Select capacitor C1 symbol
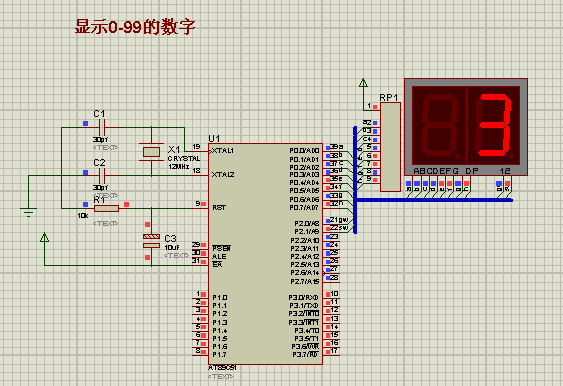Image resolution: width=563 pixels, height=386 pixels. point(102,127)
